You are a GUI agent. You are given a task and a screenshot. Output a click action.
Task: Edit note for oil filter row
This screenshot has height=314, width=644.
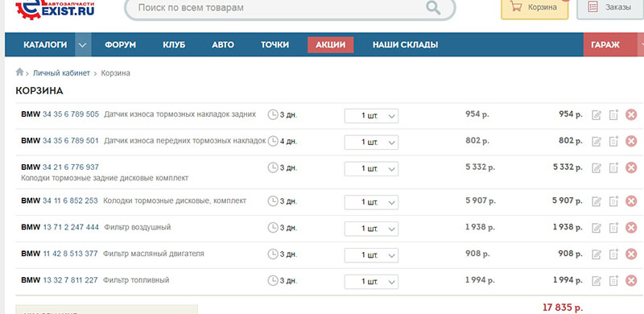click(597, 254)
